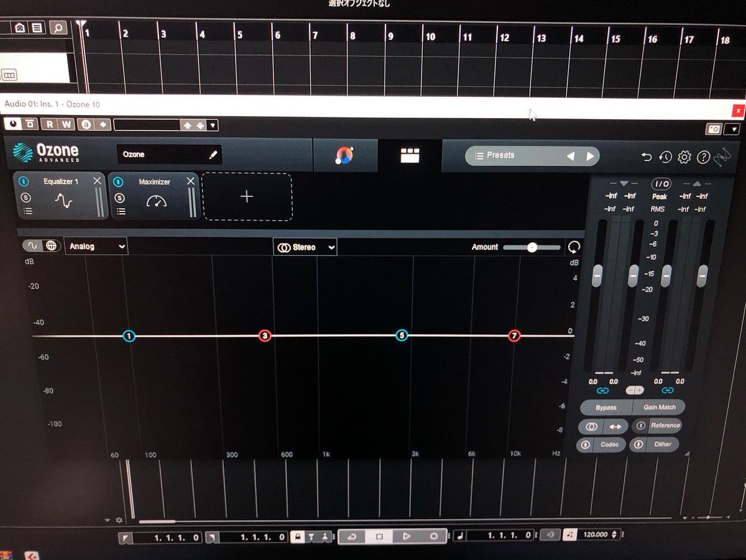746x560 pixels.
Task: Toggle the Cubase transport Cycle loop button
Action: pos(352,536)
